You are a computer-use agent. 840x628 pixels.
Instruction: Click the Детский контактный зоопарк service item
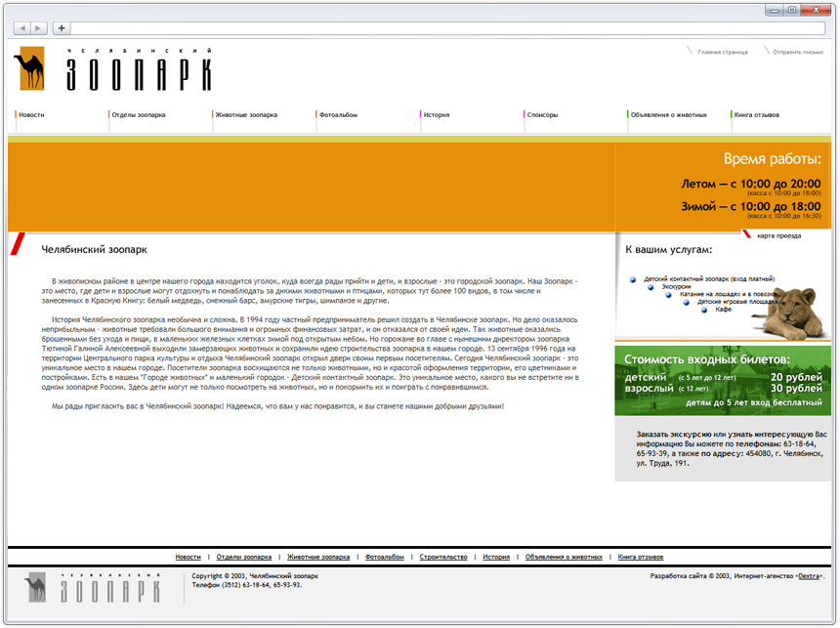point(709,279)
